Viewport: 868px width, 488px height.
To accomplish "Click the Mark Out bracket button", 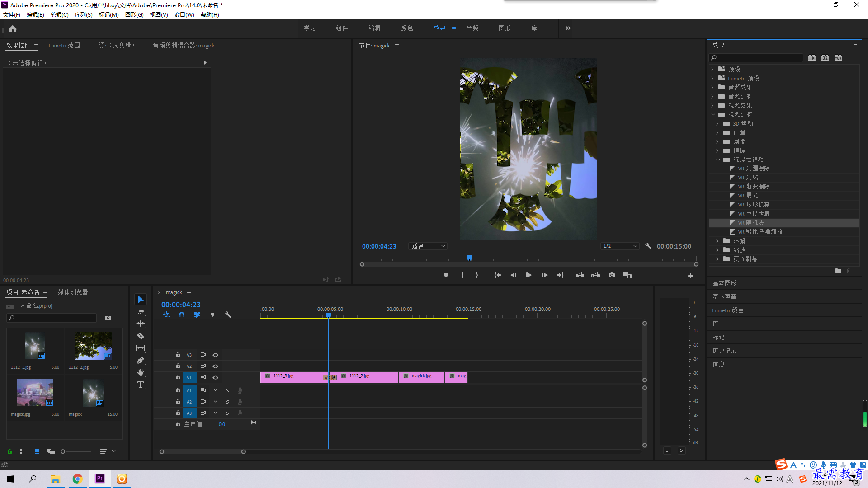I will 477,275.
